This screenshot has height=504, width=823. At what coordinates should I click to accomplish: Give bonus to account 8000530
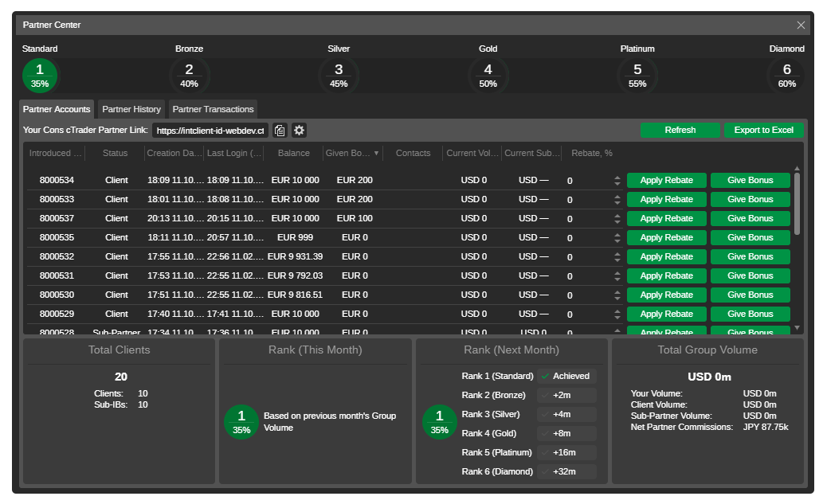pos(750,295)
